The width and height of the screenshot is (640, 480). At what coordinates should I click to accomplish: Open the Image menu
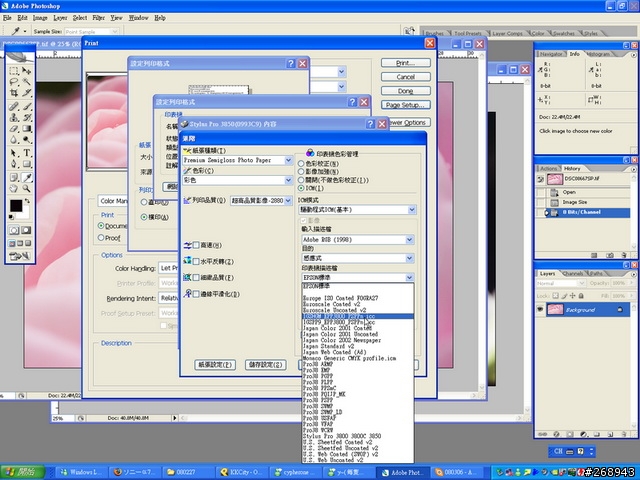click(40, 18)
